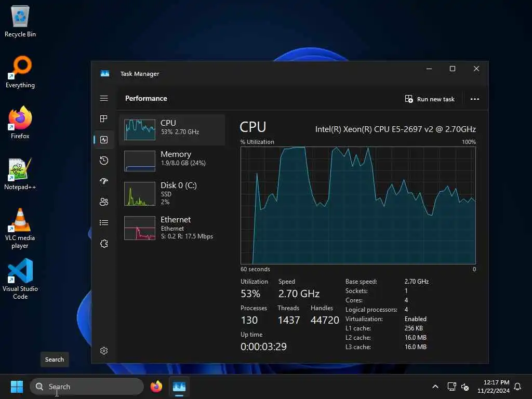Select the Ethernet performance item

coord(171,228)
